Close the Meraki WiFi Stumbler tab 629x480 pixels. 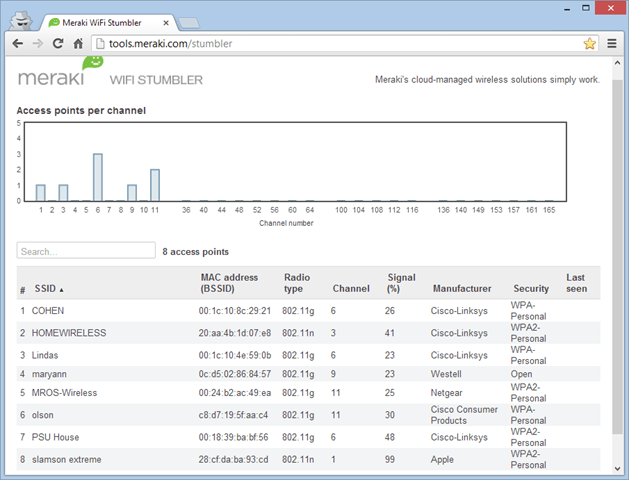[166, 23]
